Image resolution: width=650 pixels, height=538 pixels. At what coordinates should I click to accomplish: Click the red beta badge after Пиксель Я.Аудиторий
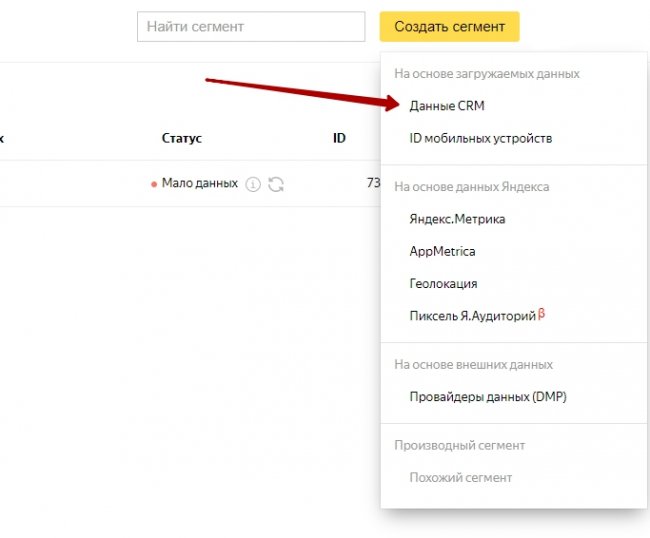pos(541,314)
